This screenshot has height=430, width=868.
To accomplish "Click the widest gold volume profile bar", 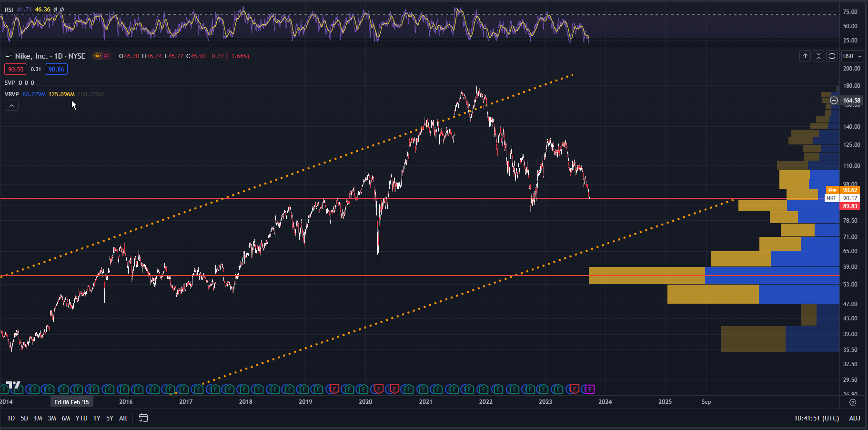I will 646,276.
